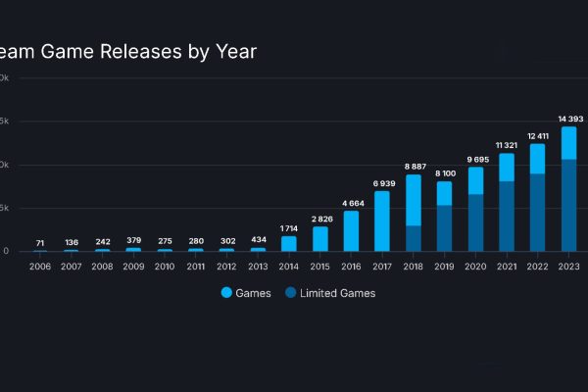Select the 2023 bar's dark Limited Games segment
Screen dimensions: 588x392
[x=568, y=205]
